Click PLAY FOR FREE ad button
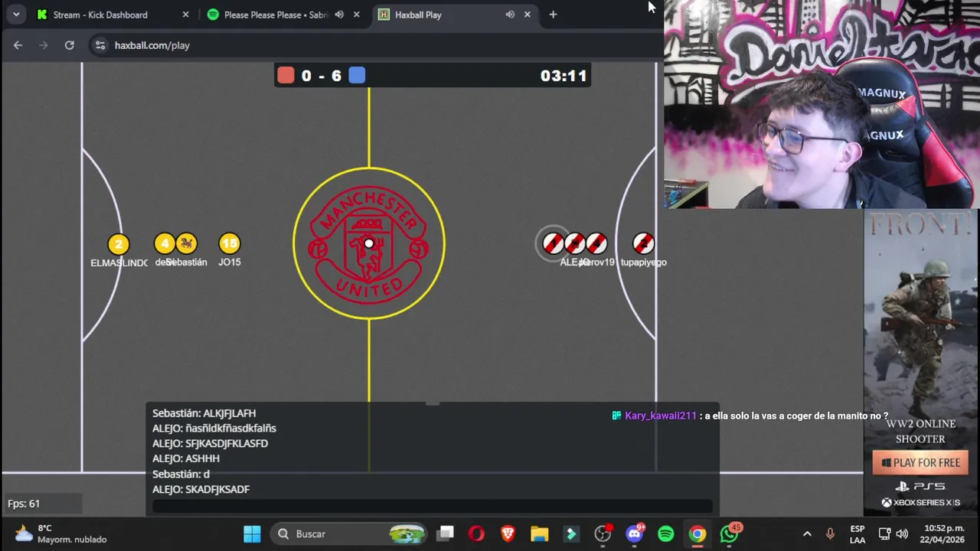The image size is (980, 551). coord(920,462)
